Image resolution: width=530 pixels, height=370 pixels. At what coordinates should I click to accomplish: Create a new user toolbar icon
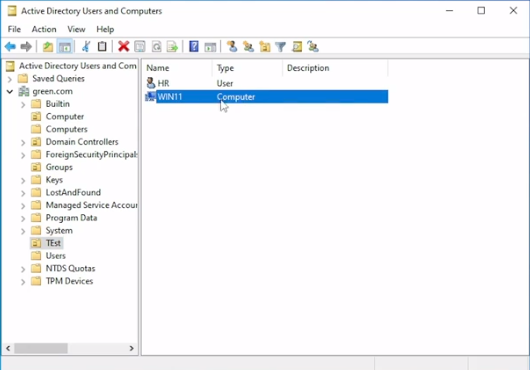point(232,46)
